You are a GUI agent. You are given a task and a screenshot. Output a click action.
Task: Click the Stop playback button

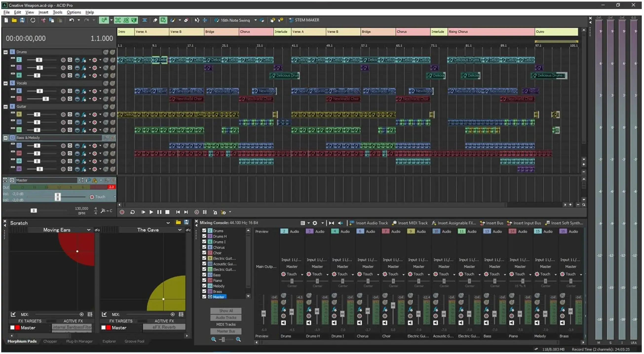click(x=168, y=212)
